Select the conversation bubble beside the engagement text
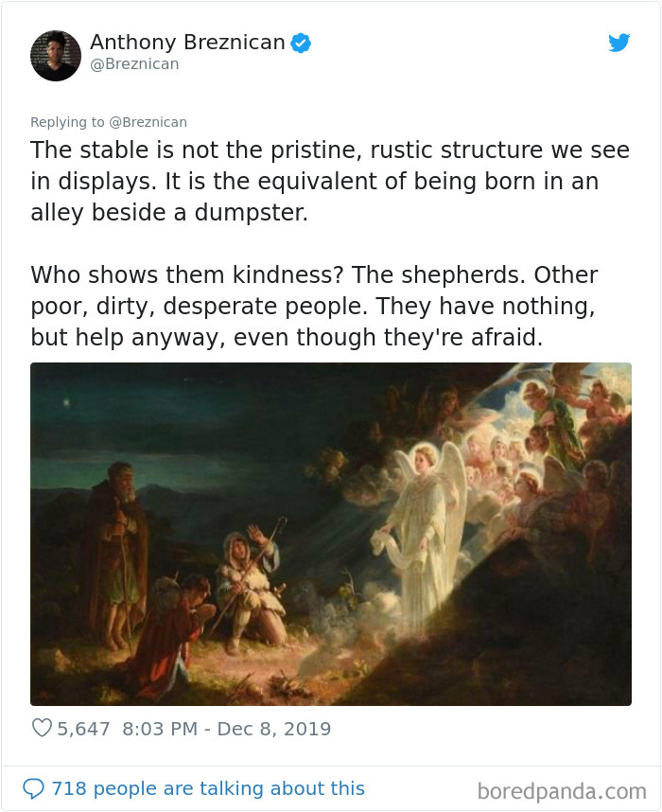 pyautogui.click(x=34, y=788)
